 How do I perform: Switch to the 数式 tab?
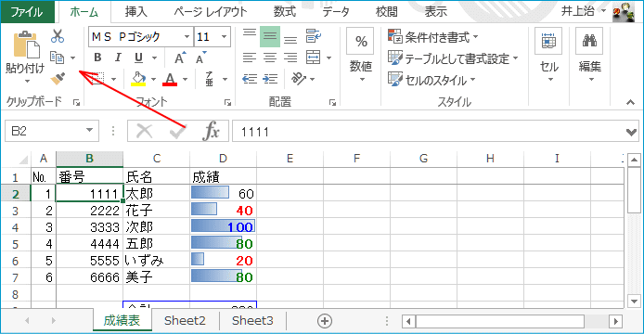pyautogui.click(x=285, y=12)
